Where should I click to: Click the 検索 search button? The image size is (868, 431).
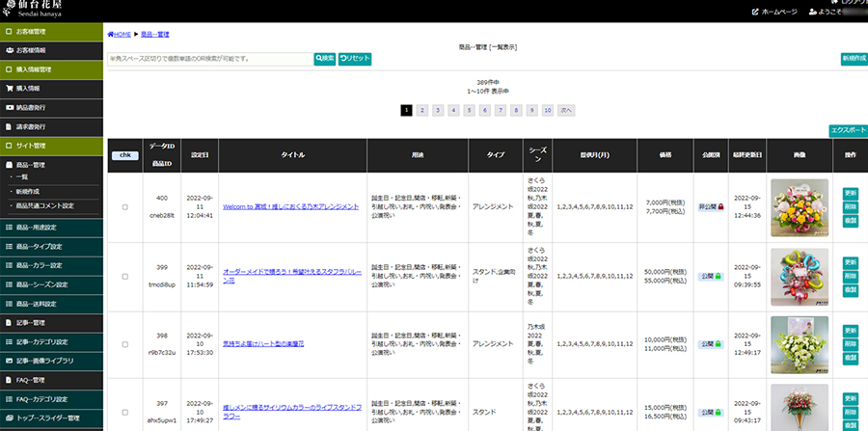(x=325, y=59)
